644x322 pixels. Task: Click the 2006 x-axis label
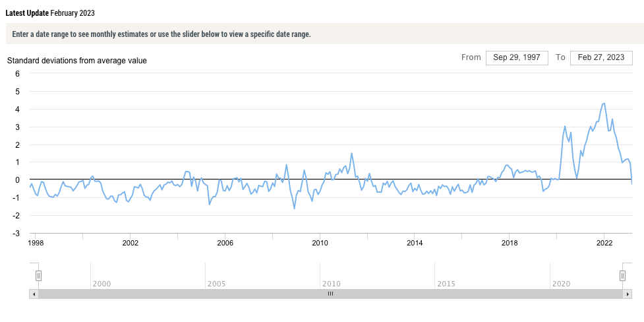tap(225, 243)
